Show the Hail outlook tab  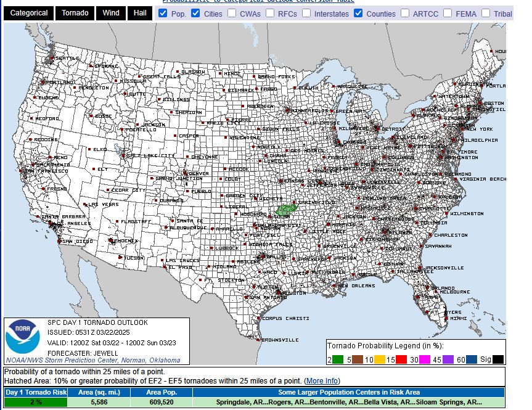pyautogui.click(x=140, y=13)
